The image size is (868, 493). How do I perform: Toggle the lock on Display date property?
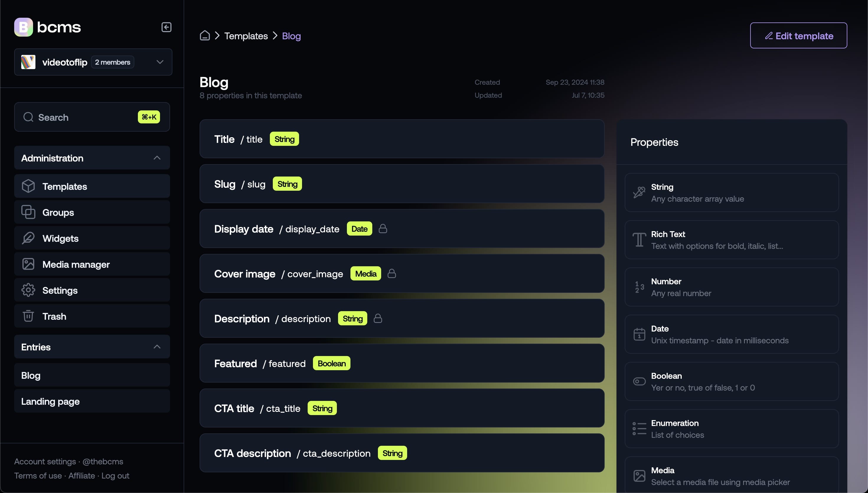tap(383, 228)
